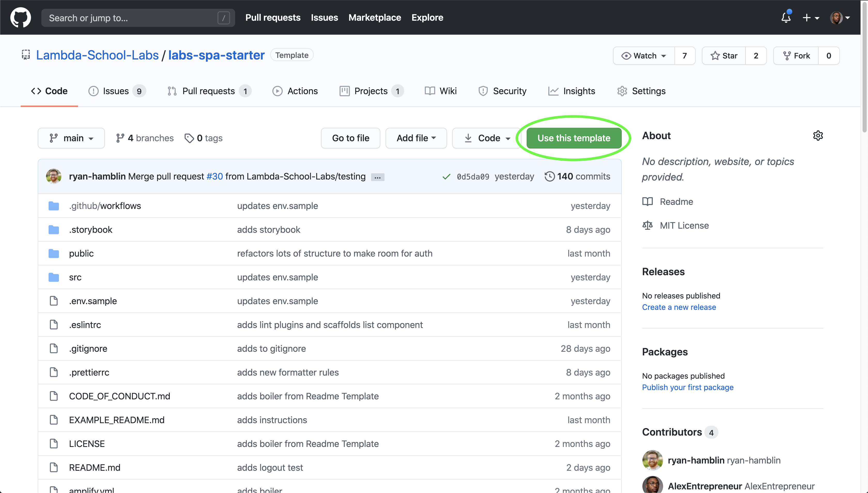868x493 pixels.
Task: Open the .storybook folder
Action: (91, 230)
